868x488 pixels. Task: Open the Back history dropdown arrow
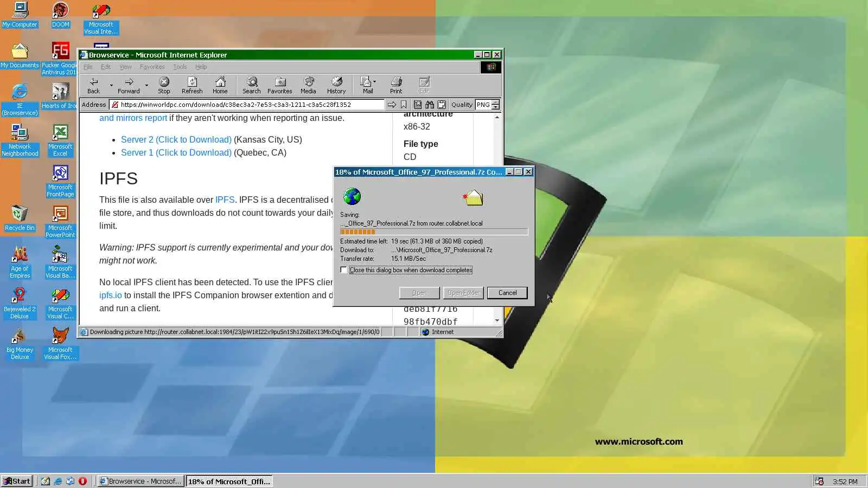click(111, 85)
